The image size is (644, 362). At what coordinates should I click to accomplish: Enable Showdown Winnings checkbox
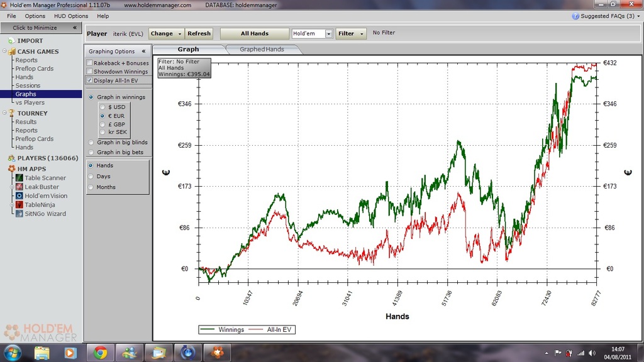(89, 72)
